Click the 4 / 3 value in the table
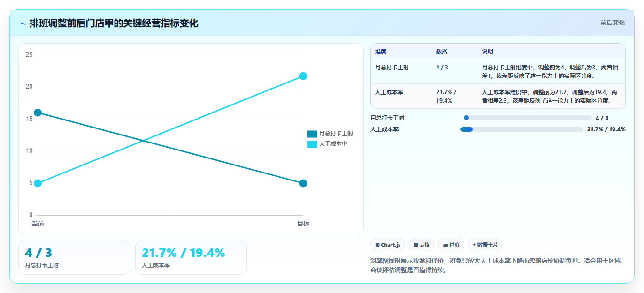The height and width of the screenshot is (293, 644). 442,68
